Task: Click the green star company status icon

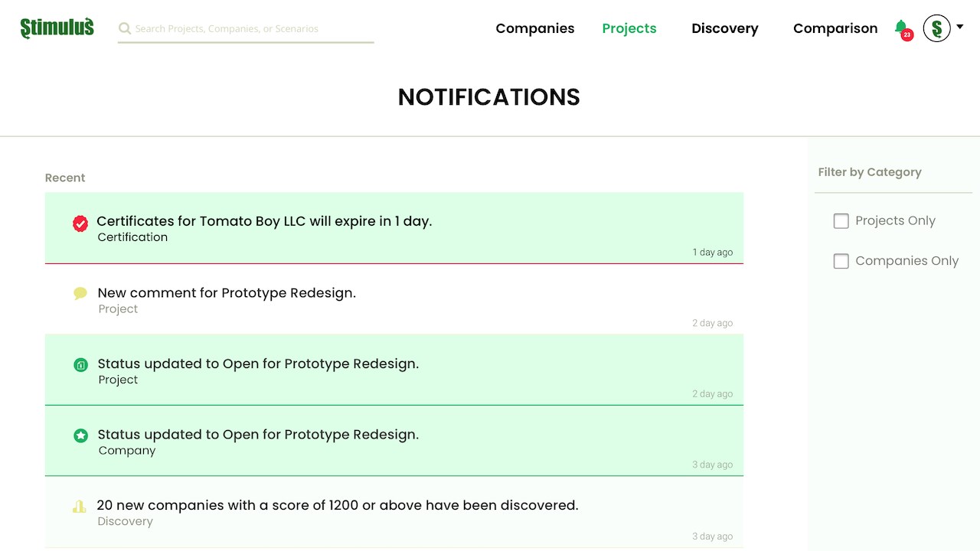Action: [80, 435]
